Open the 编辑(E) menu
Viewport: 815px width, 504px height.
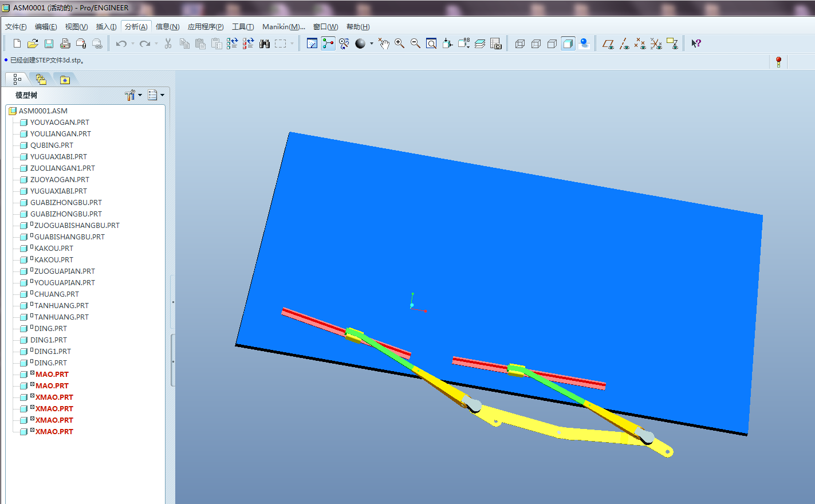46,27
